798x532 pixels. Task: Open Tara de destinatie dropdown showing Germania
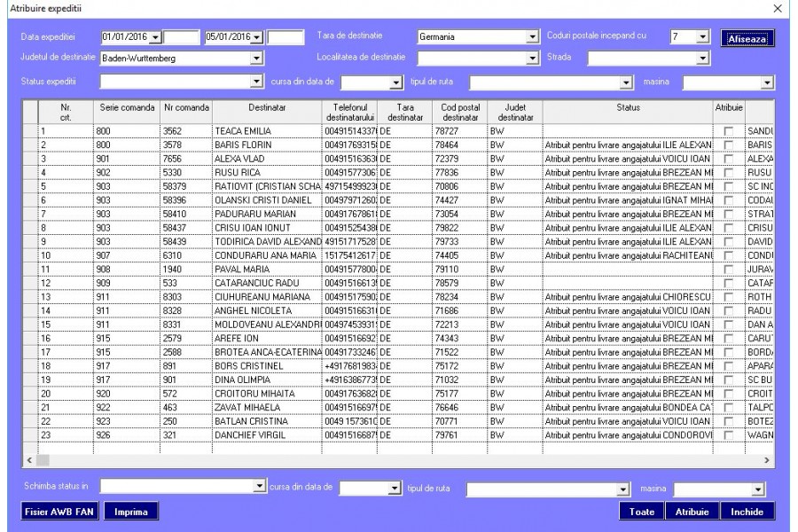532,37
